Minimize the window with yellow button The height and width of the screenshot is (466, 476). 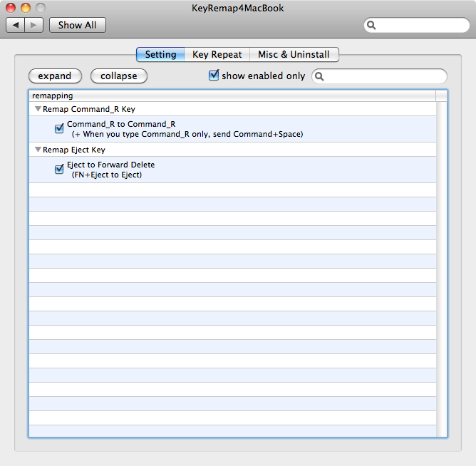pos(26,8)
